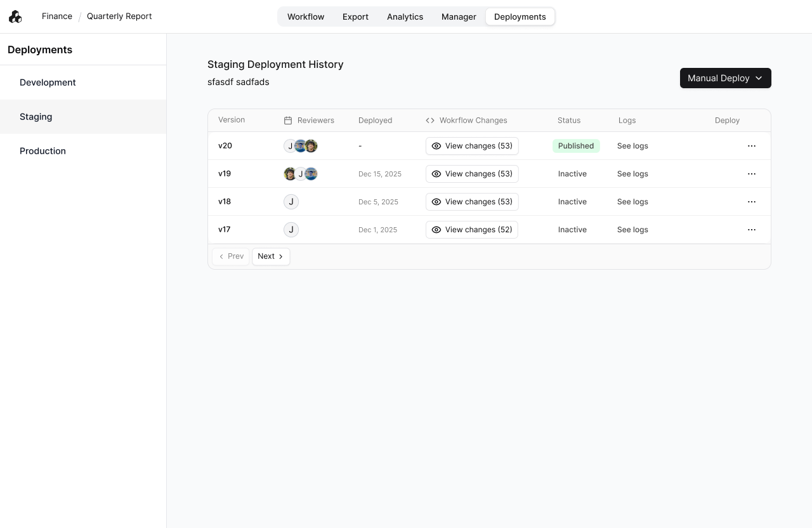Click the code icon in Workflow Changes header
This screenshot has height=528, width=812.
(x=430, y=121)
